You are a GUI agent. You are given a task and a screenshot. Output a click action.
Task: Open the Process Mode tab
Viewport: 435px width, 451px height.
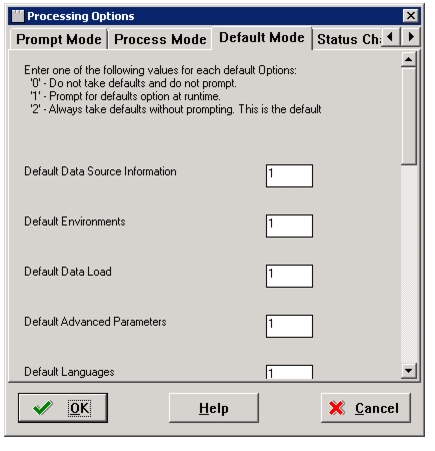[x=160, y=39]
